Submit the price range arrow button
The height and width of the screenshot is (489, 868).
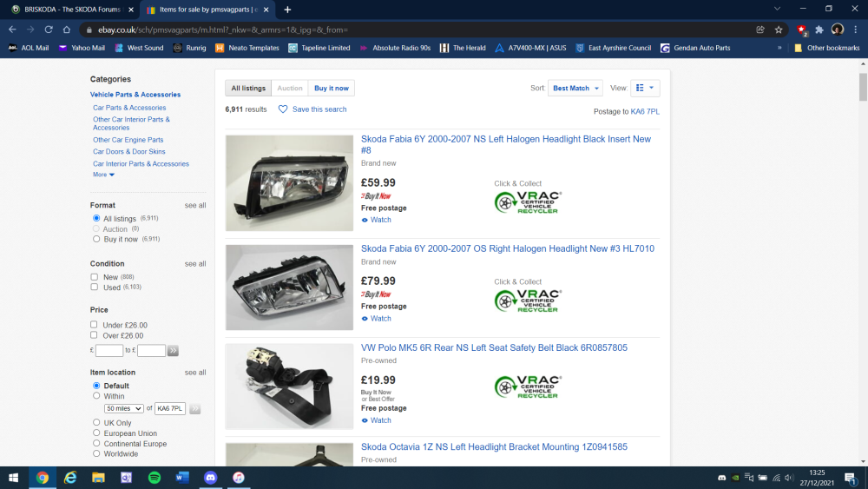pos(174,351)
